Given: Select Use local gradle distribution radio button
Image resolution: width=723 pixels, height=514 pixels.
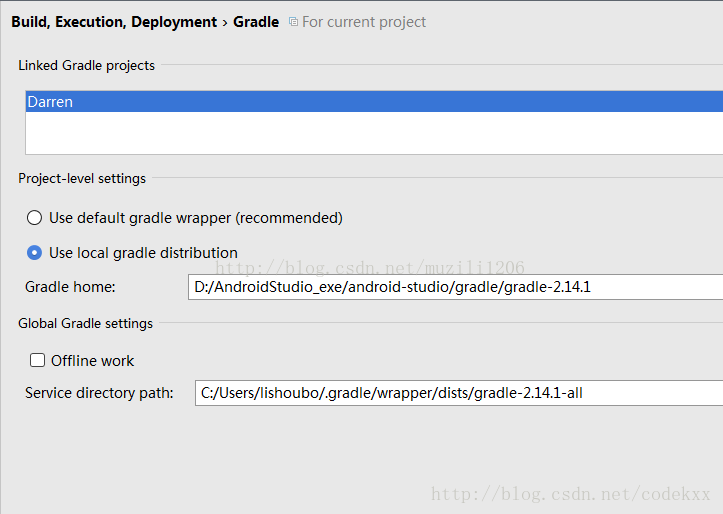Looking at the screenshot, I should [x=34, y=253].
